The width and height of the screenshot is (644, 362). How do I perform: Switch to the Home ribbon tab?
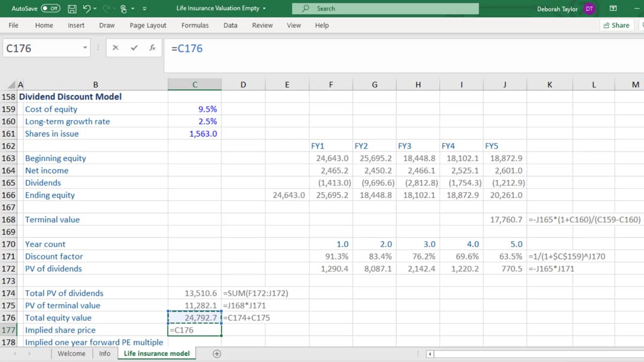tap(44, 25)
